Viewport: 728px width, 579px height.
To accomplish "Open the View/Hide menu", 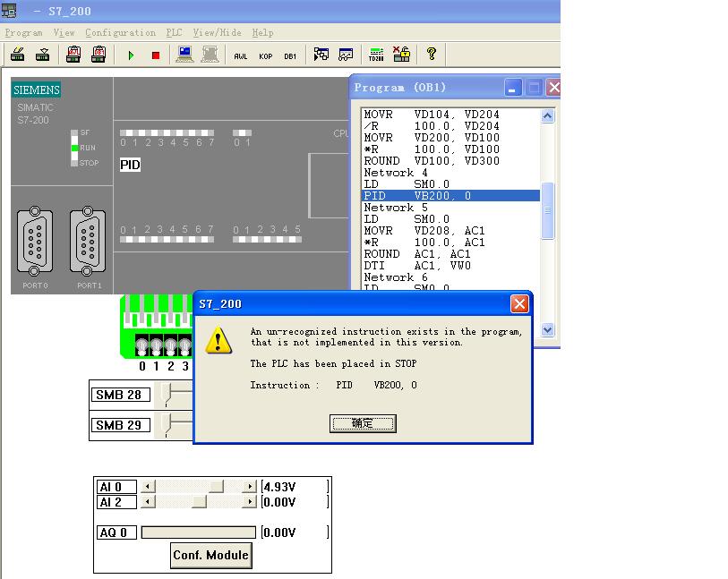I will (218, 32).
